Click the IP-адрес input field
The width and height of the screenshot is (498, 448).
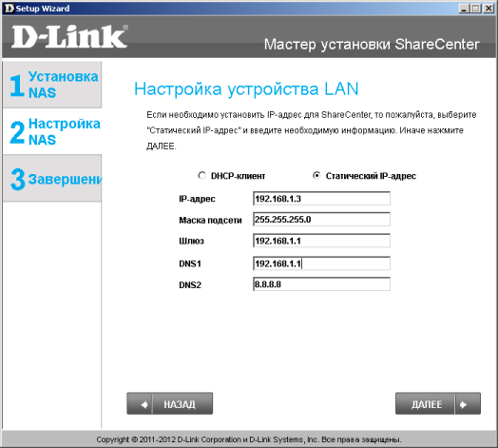pos(321,199)
